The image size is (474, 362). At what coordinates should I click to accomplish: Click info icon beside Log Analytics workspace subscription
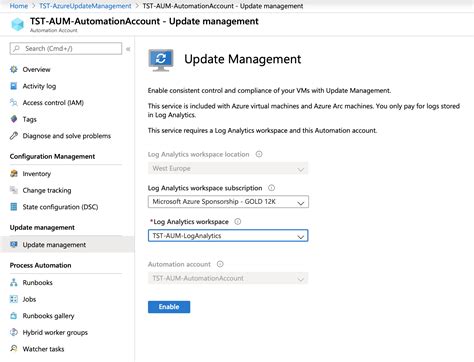point(272,188)
